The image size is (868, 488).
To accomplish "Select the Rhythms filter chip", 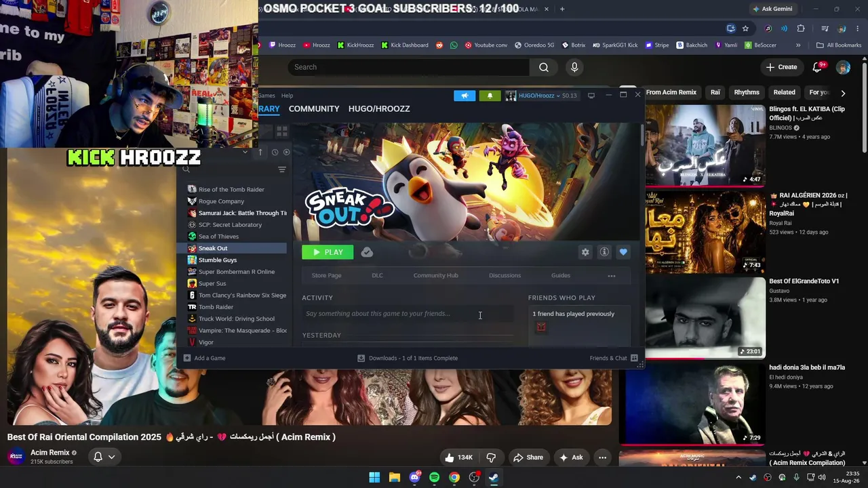I will click(x=747, y=92).
